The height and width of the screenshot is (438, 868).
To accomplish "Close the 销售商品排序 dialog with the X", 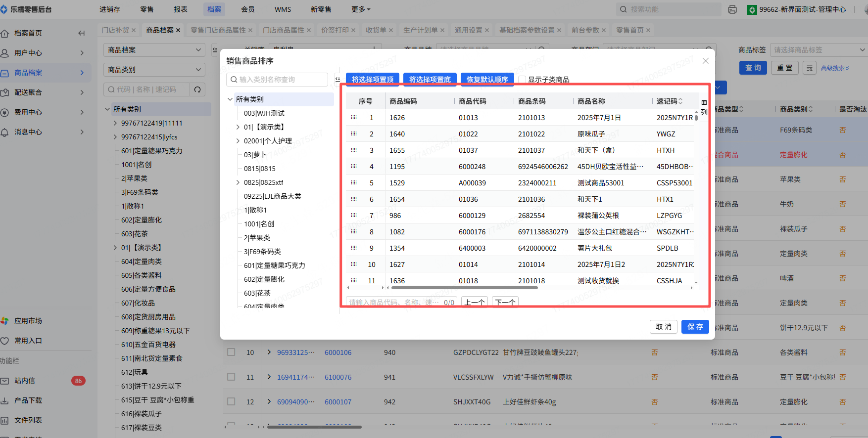I will point(705,61).
